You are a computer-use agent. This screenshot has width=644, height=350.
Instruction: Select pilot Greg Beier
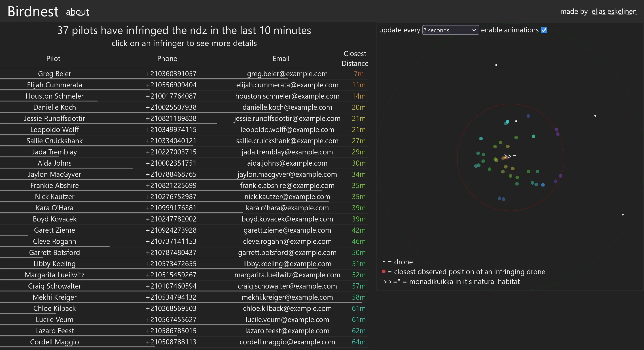pos(55,74)
